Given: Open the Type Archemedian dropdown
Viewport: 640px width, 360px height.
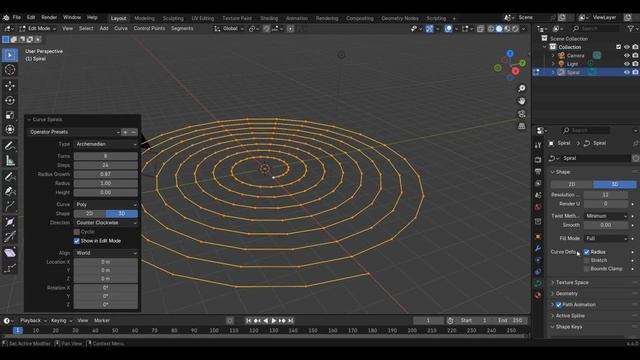Looking at the screenshot, I should click(106, 144).
